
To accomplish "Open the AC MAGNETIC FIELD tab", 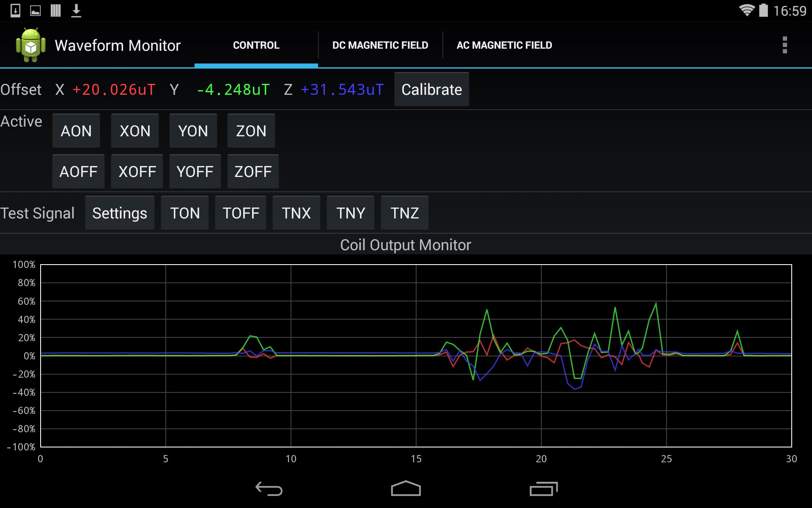I will click(x=505, y=45).
